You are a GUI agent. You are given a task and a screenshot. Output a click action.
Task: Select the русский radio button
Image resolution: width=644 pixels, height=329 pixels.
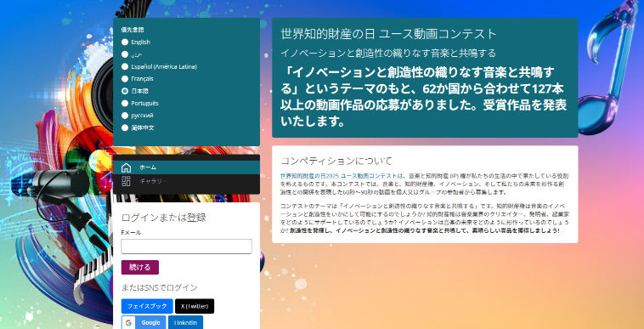(125, 116)
